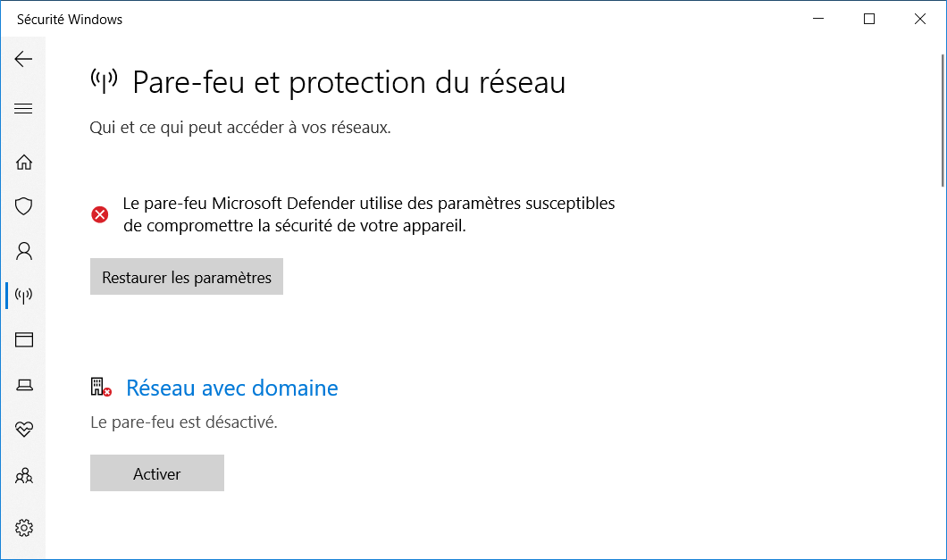The image size is (947, 560).
Task: Click Restaurer les paramètres button
Action: click(187, 277)
